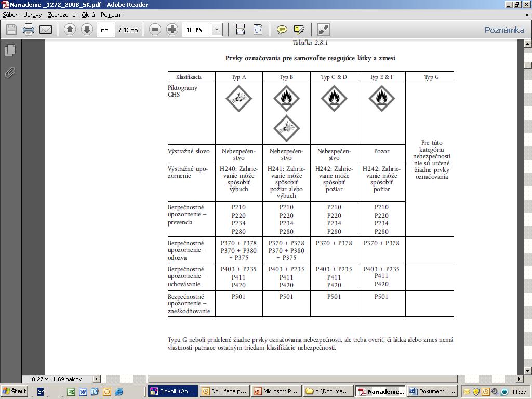532x399 pixels.
Task: Click the Typ A explosion pictogram
Action: 238,99
